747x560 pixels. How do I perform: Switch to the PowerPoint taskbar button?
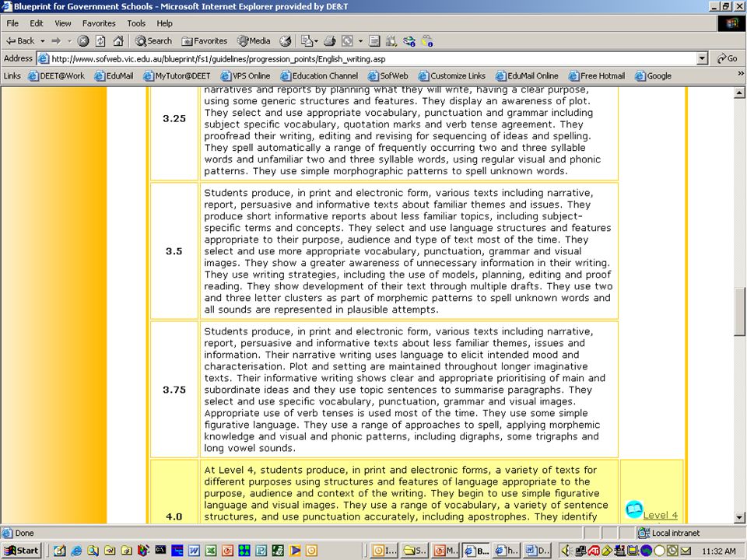446,551
